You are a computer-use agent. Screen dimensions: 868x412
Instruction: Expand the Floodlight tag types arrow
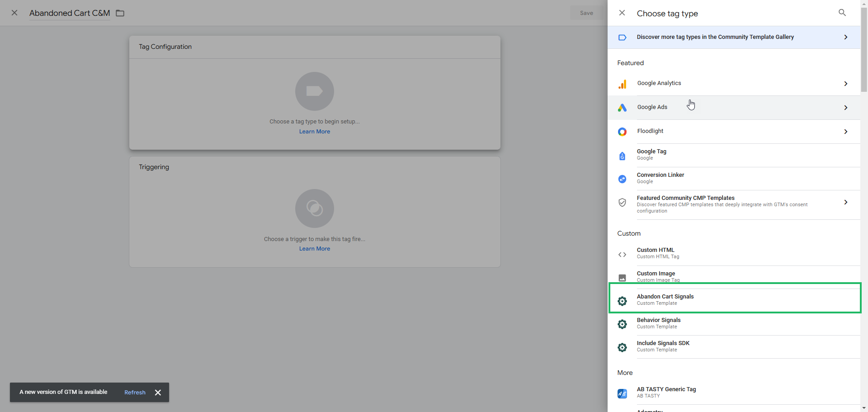coord(845,132)
